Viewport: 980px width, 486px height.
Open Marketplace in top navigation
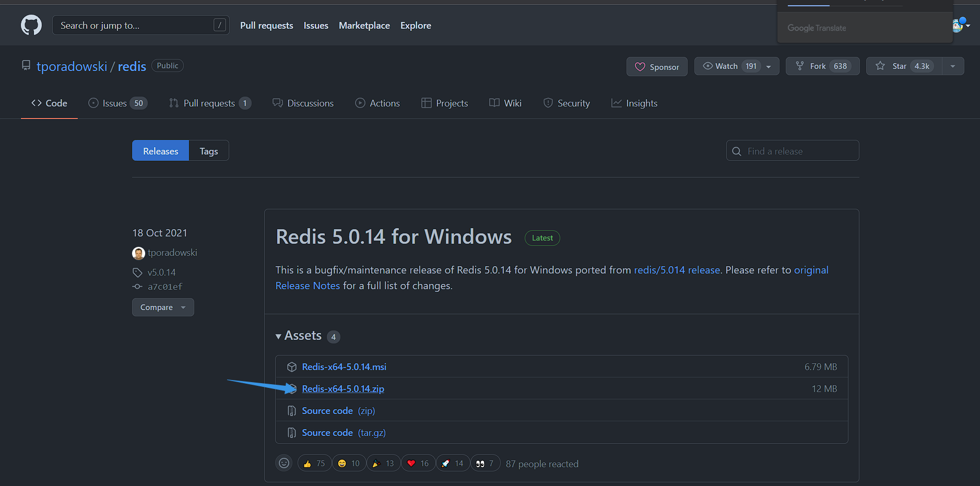(364, 25)
